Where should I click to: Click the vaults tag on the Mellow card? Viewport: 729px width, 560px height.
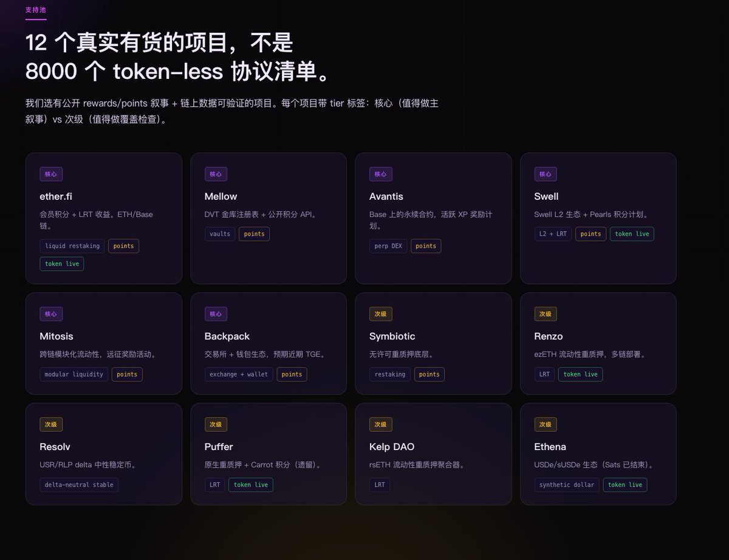pyautogui.click(x=220, y=234)
